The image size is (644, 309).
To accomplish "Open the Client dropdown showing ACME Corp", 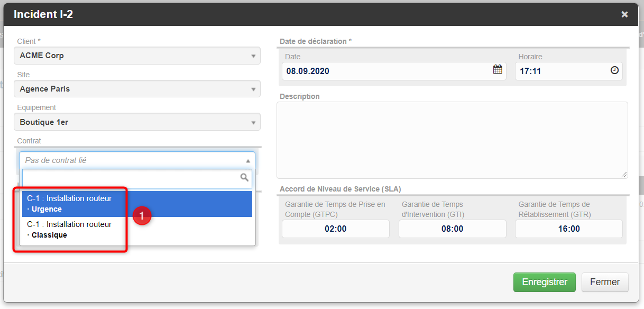I will [137, 56].
